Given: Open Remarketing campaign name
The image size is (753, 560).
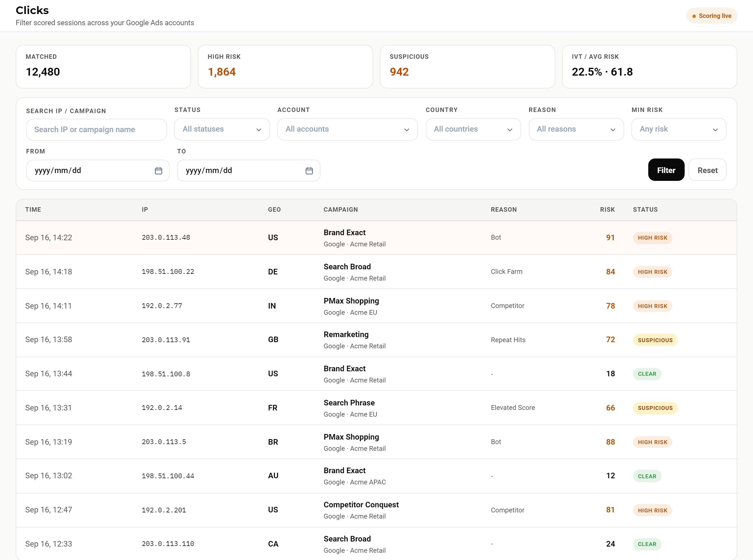Looking at the screenshot, I should (346, 335).
